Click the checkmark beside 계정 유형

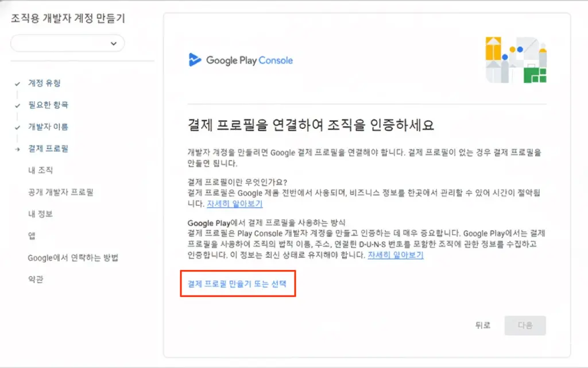17,84
